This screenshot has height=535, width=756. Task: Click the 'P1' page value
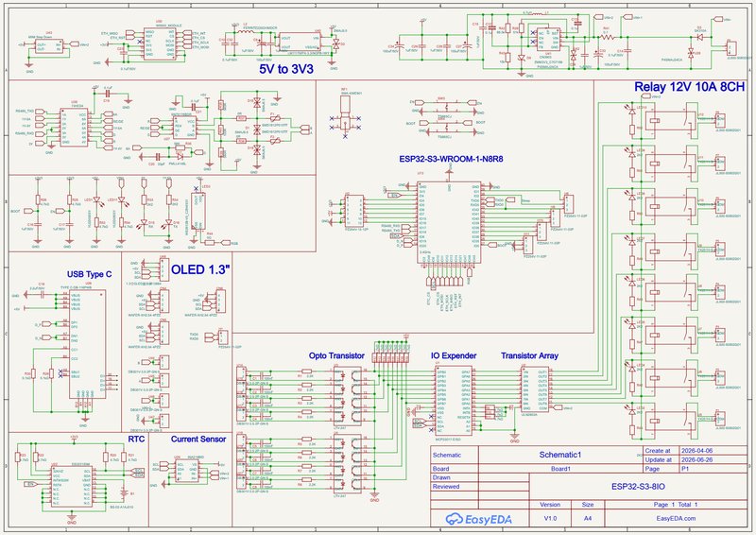(684, 469)
